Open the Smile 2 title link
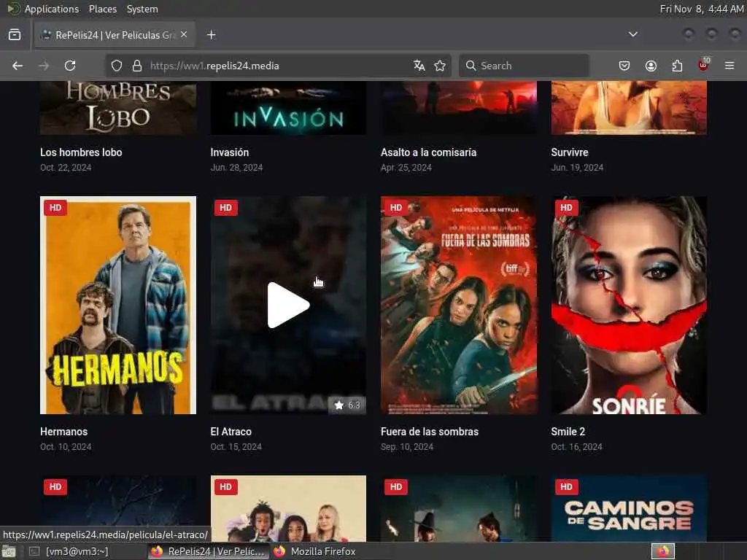Screen dimensions: 747x560 coord(568,432)
